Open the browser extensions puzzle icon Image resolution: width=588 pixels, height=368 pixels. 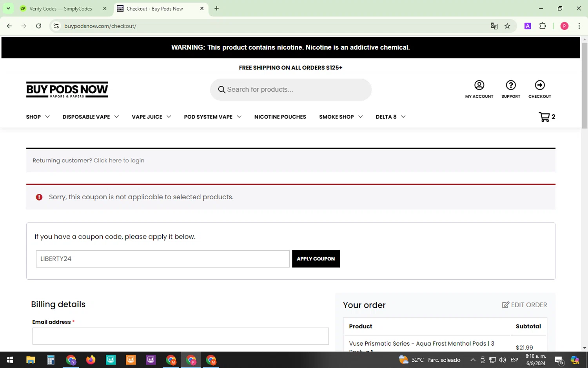pyautogui.click(x=543, y=26)
